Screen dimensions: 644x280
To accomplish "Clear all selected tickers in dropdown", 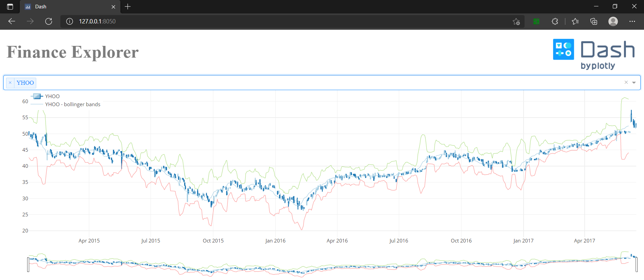I will tap(626, 82).
